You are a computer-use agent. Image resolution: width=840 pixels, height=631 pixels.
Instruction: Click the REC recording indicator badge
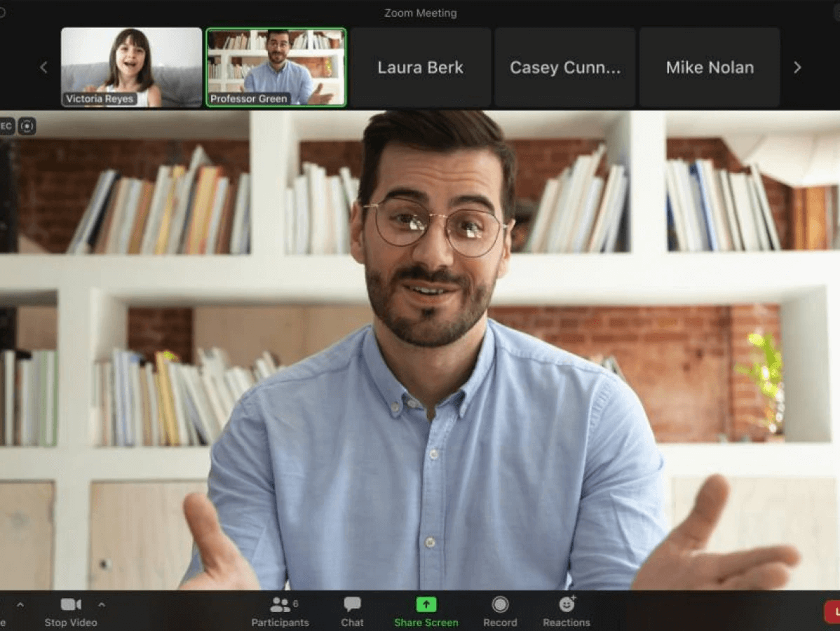click(6, 126)
